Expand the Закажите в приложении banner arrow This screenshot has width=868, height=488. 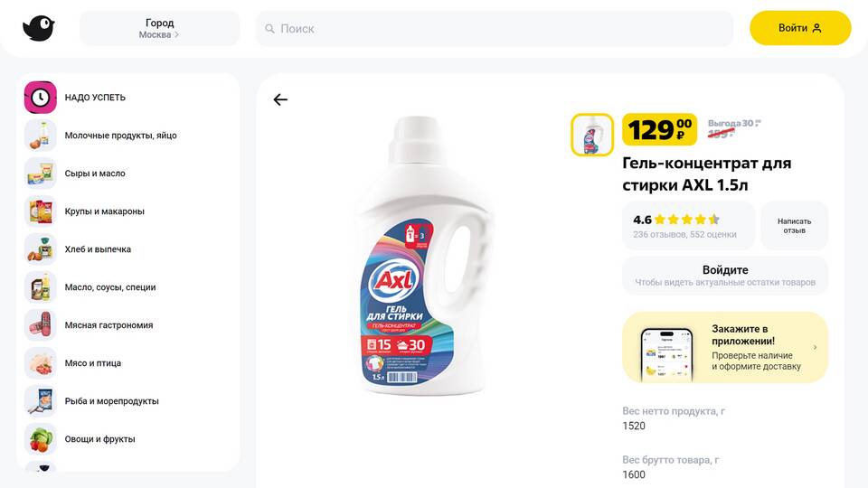click(x=815, y=347)
